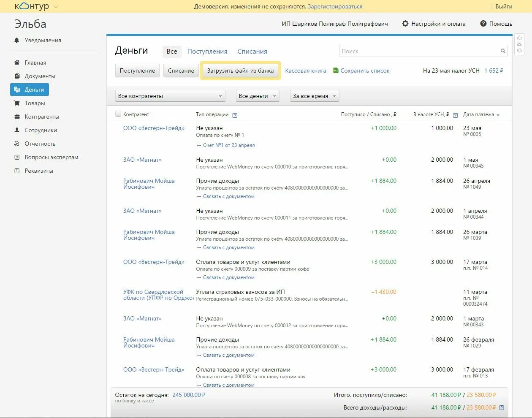Click the person icon for Сотрудники
Screen dimensions: 532x418
coord(17,130)
